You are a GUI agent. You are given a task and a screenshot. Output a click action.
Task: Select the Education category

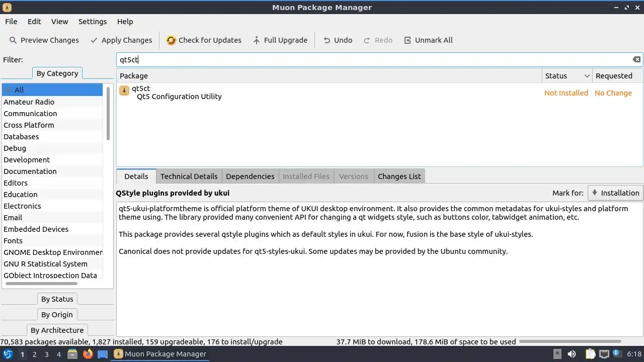click(x=52, y=195)
